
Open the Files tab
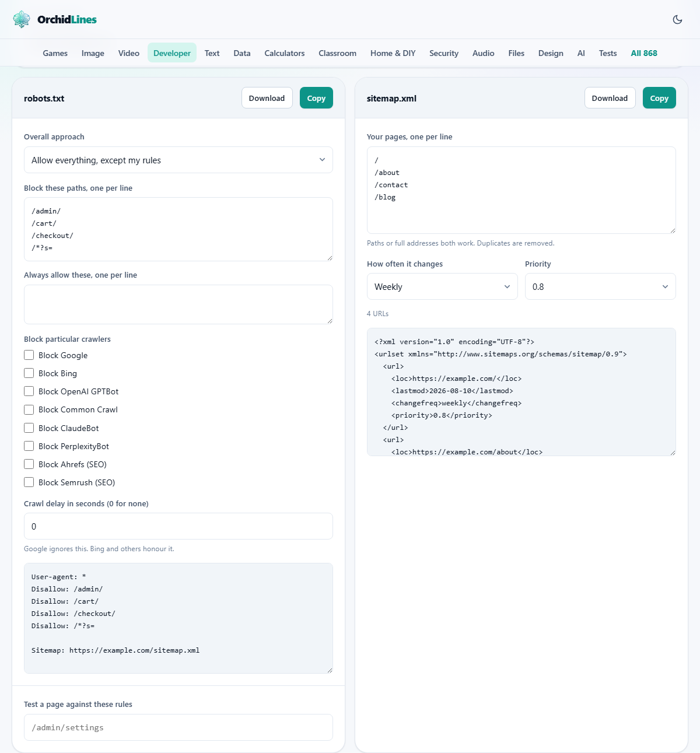click(x=516, y=53)
